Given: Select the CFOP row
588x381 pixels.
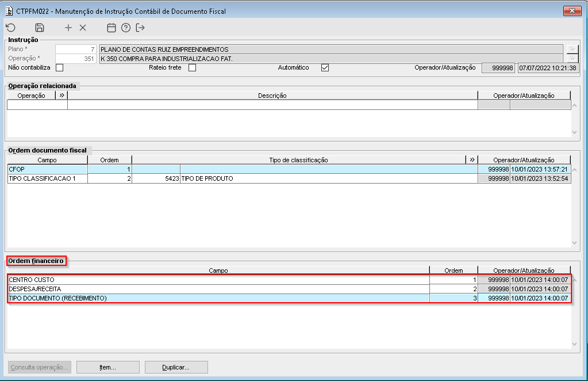Looking at the screenshot, I should click(x=289, y=169).
